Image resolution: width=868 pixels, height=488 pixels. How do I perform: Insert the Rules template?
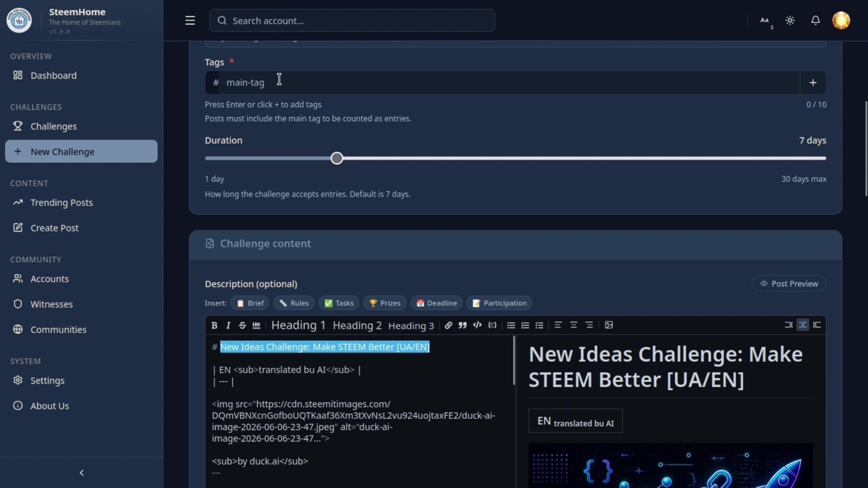(294, 303)
